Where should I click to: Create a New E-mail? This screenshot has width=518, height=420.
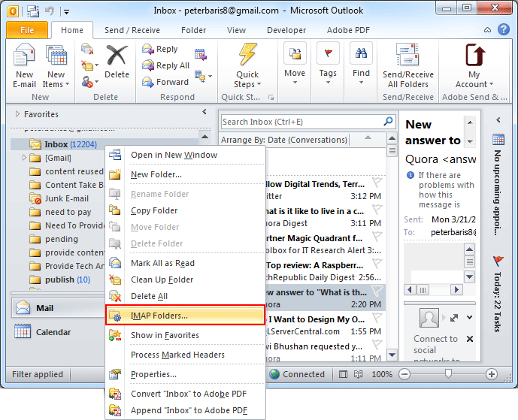(x=24, y=66)
